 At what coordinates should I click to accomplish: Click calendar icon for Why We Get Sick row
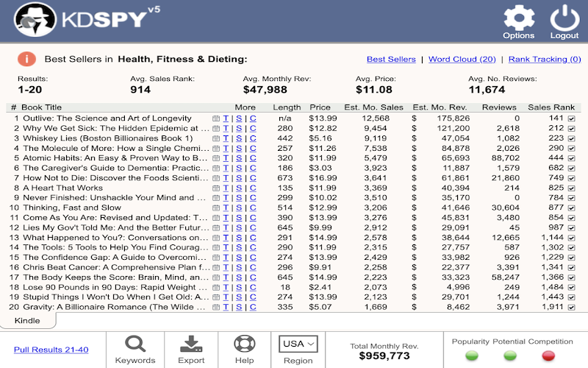pos(216,128)
